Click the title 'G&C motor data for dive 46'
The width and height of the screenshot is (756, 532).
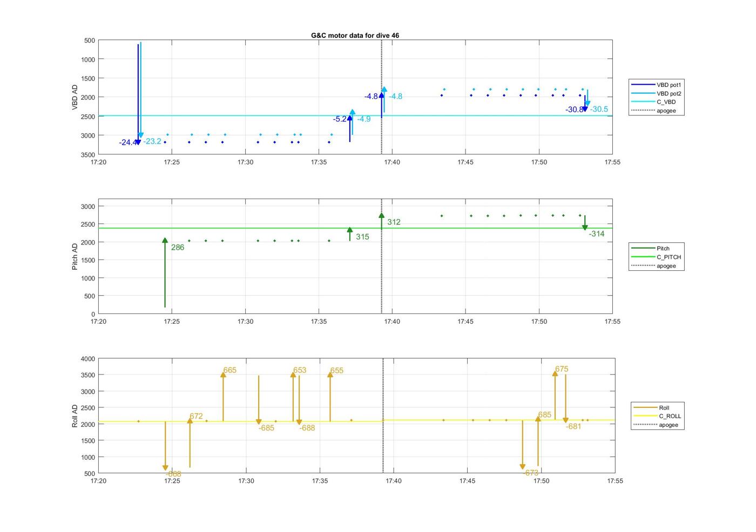(355, 35)
